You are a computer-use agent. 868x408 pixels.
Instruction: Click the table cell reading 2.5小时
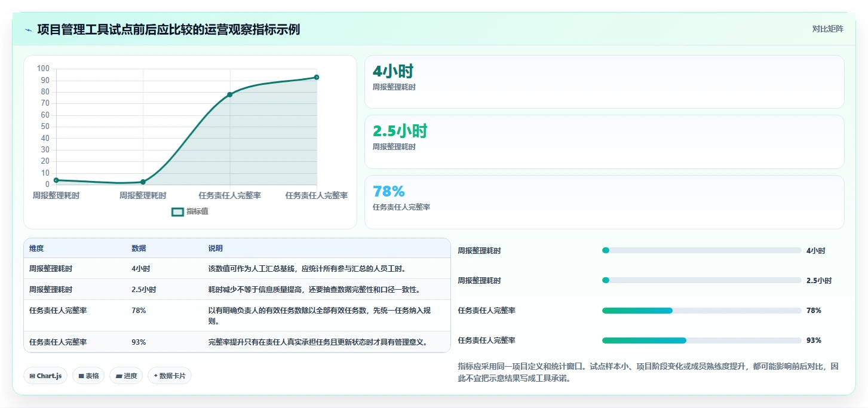tap(144, 290)
